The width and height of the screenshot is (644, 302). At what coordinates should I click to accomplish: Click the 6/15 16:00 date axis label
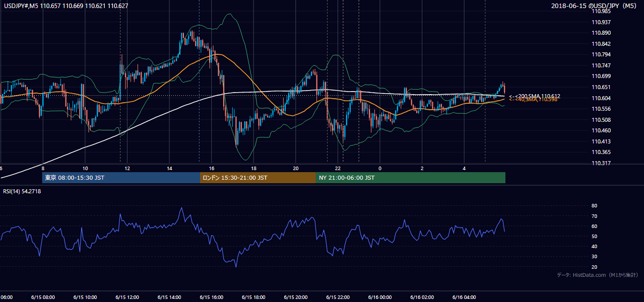[211, 297]
